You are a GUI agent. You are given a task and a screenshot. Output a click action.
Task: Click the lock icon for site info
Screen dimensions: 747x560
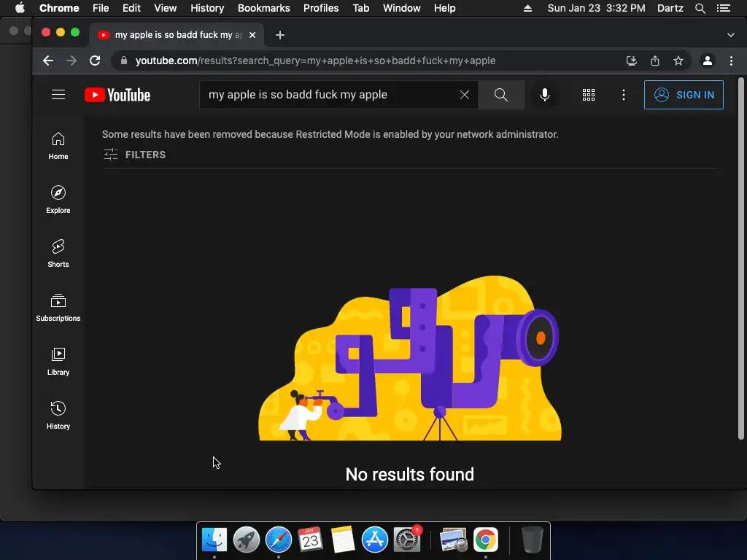pyautogui.click(x=124, y=61)
